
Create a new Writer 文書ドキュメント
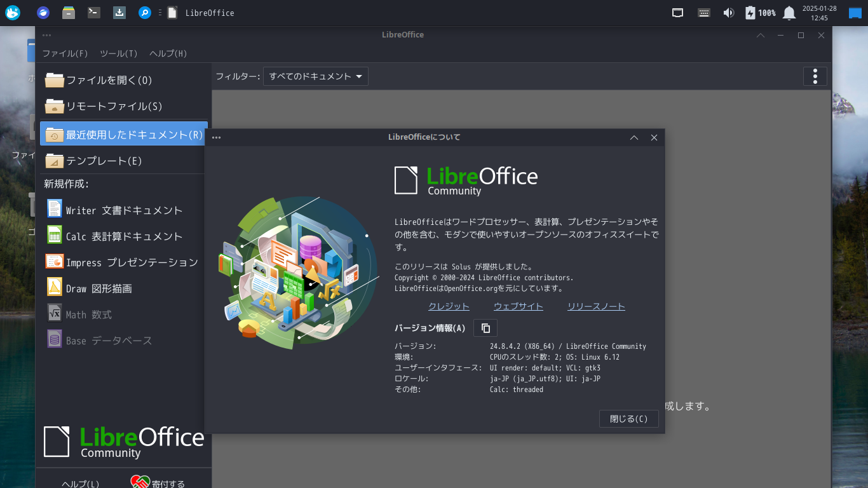click(x=123, y=210)
